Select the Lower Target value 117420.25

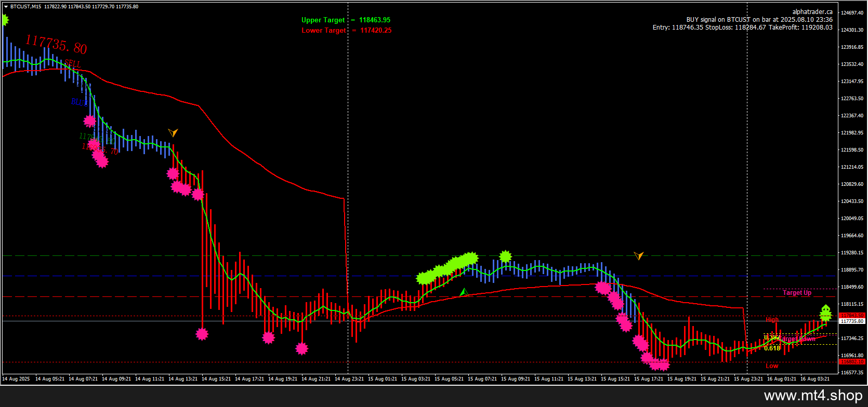click(376, 31)
